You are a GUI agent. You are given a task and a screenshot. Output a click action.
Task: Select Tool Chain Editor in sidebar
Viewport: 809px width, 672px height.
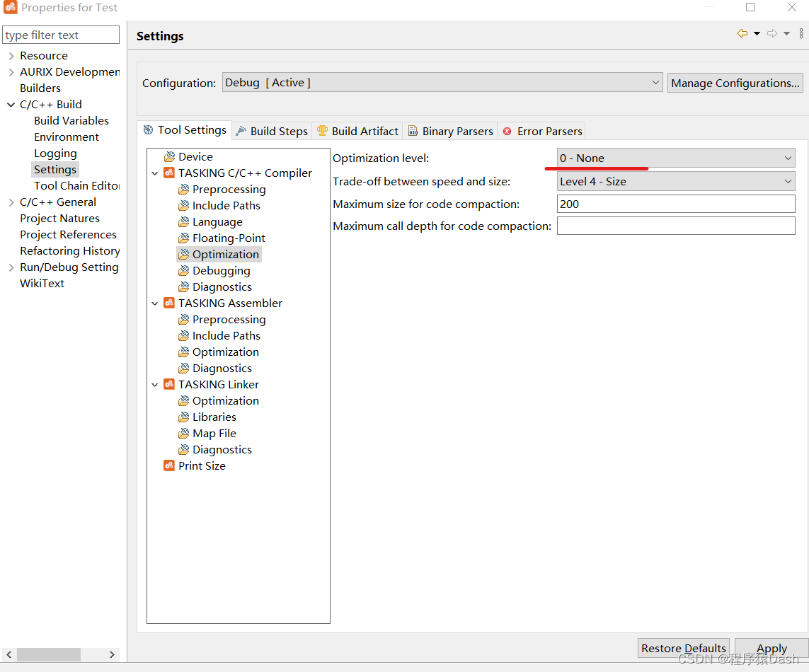tap(77, 185)
